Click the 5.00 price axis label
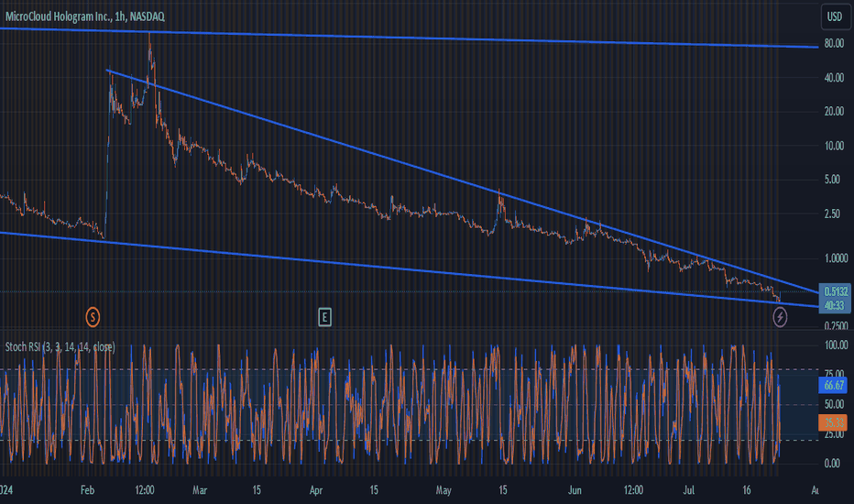Screen dimensions: 854x504 [832, 180]
